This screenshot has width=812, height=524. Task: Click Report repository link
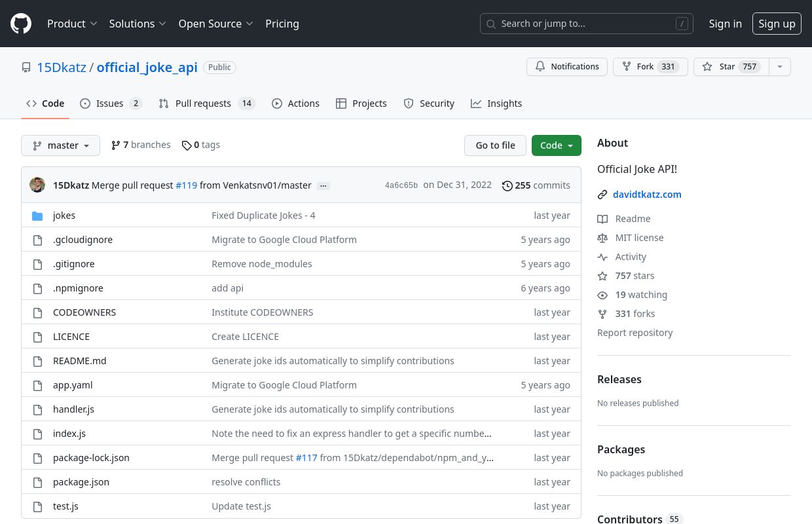pos(635,333)
